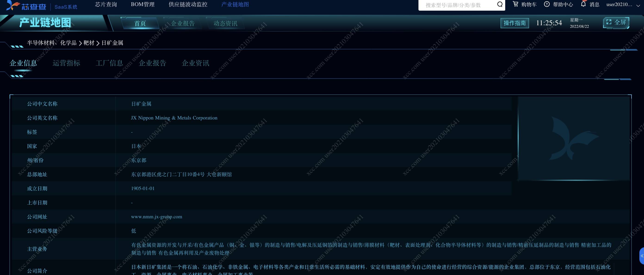
Task: Open the shopping cart icon
Action: [515, 4]
